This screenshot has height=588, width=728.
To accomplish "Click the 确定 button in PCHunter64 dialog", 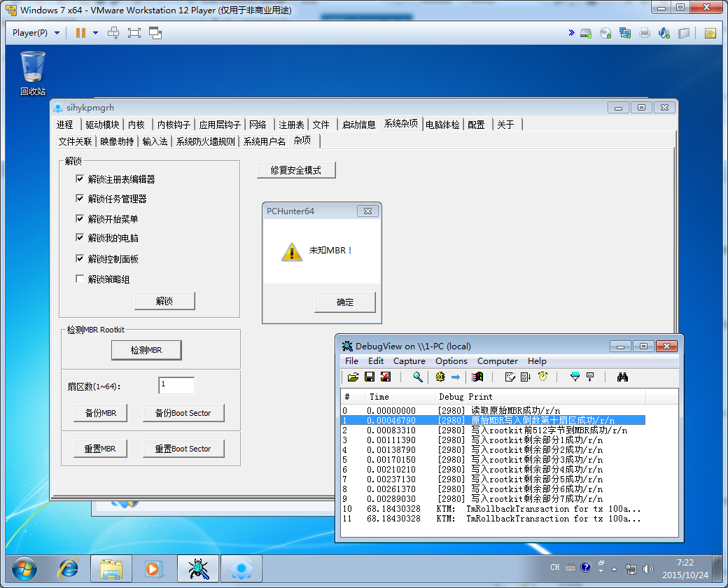I will point(345,302).
